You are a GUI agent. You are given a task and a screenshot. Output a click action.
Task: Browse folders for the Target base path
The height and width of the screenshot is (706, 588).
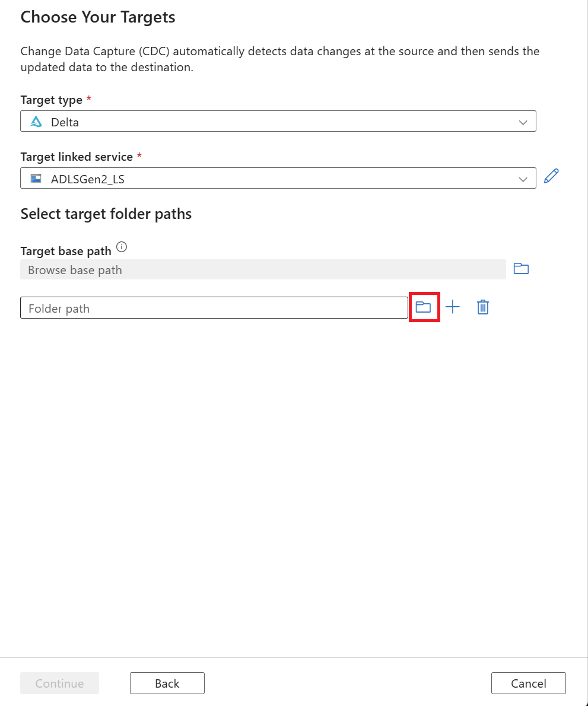(x=521, y=269)
